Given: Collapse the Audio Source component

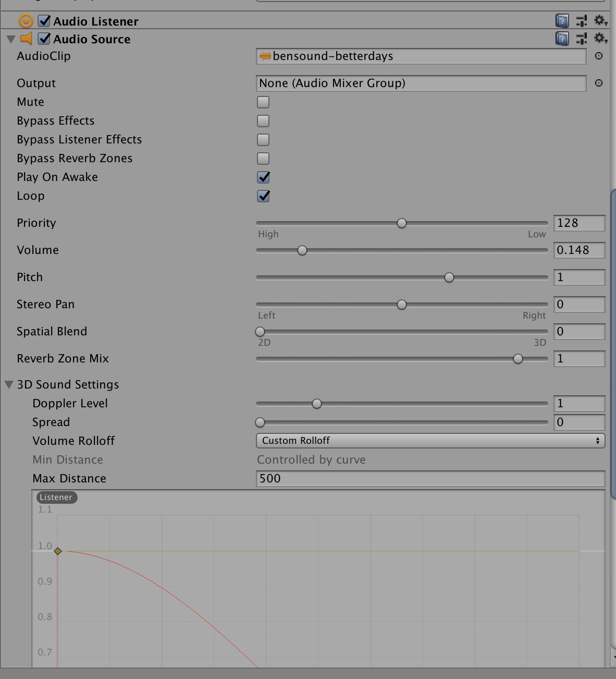Looking at the screenshot, I should [x=9, y=39].
